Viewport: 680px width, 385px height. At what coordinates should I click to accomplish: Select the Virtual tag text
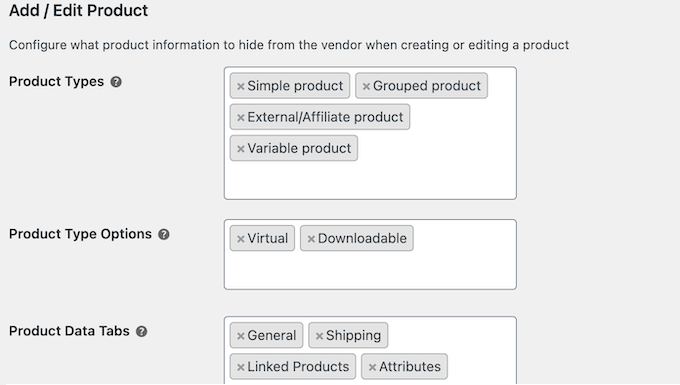pyautogui.click(x=268, y=238)
